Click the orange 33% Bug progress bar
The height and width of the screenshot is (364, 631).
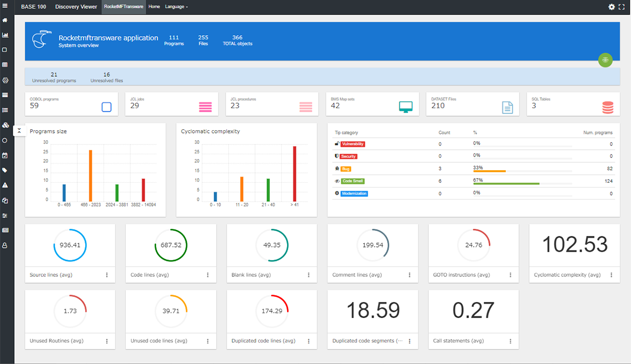point(490,171)
